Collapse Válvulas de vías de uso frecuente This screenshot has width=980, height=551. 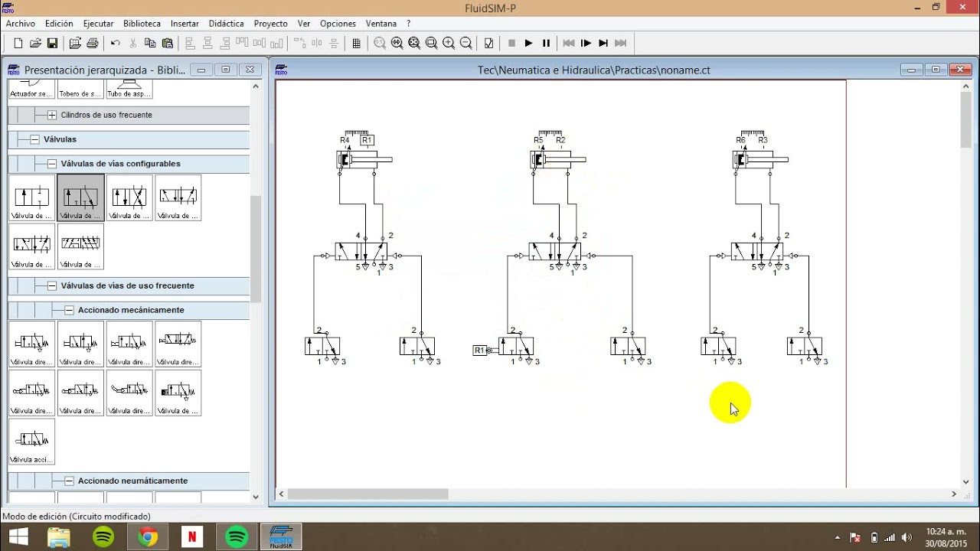[52, 285]
